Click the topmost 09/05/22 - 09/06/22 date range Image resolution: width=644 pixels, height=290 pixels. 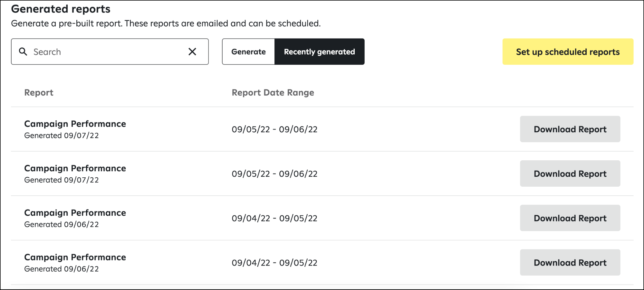[274, 129]
